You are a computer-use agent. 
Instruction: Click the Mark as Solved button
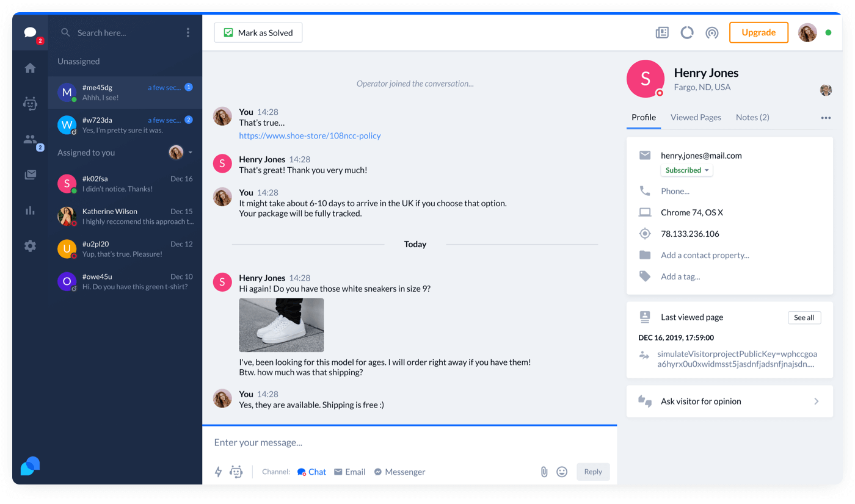258,33
